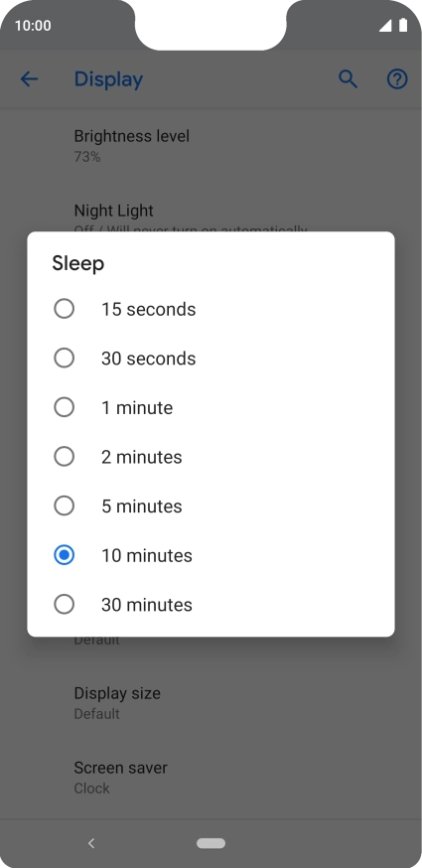
Task: Tap the navigation back chevron at bottom
Action: click(x=91, y=843)
